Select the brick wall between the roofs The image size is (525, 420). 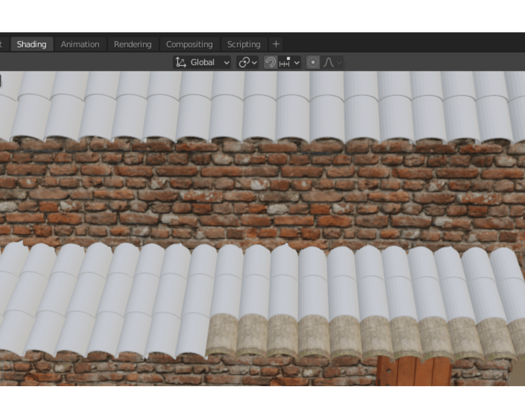pyautogui.click(x=256, y=195)
